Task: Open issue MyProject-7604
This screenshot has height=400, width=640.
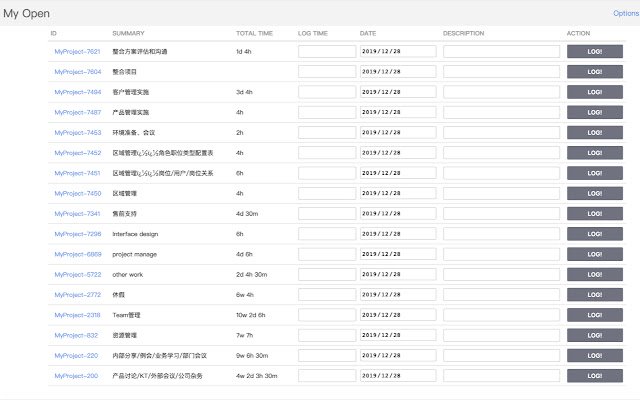Action: coord(78,72)
